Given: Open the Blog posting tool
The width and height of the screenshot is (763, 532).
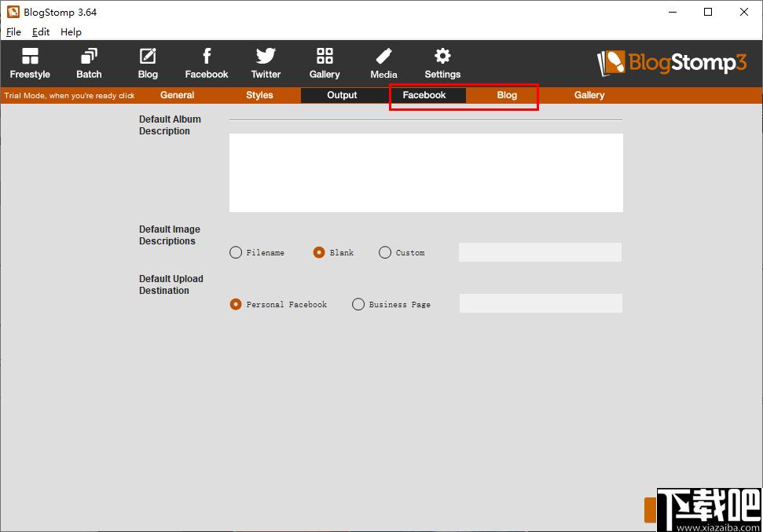Looking at the screenshot, I should tap(148, 64).
